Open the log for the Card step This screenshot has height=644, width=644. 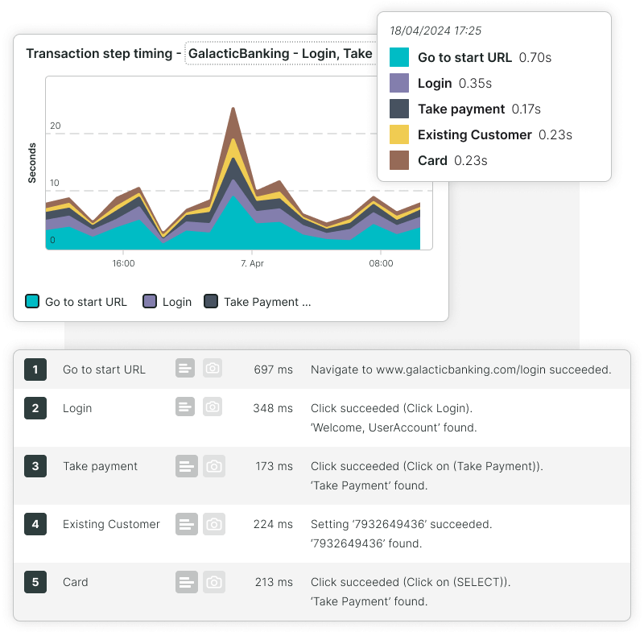[x=185, y=582]
